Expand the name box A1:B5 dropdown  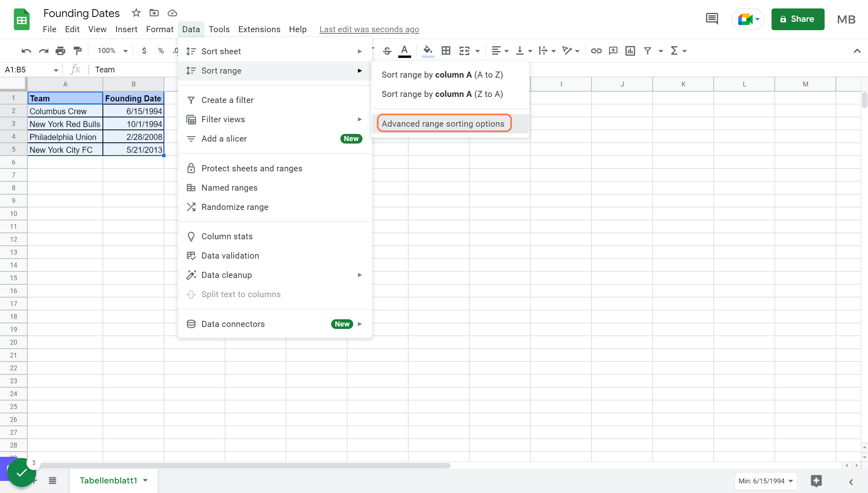click(x=56, y=70)
